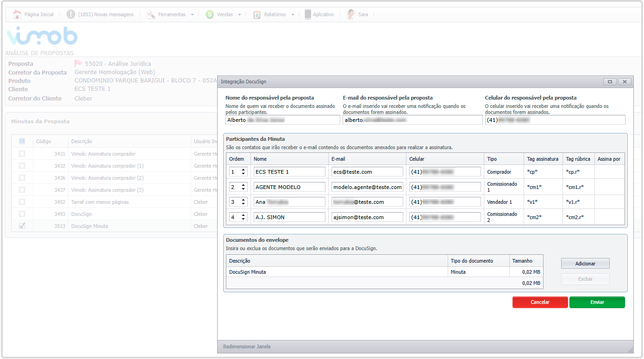Uncheck the box for minuta 3513

point(22,226)
